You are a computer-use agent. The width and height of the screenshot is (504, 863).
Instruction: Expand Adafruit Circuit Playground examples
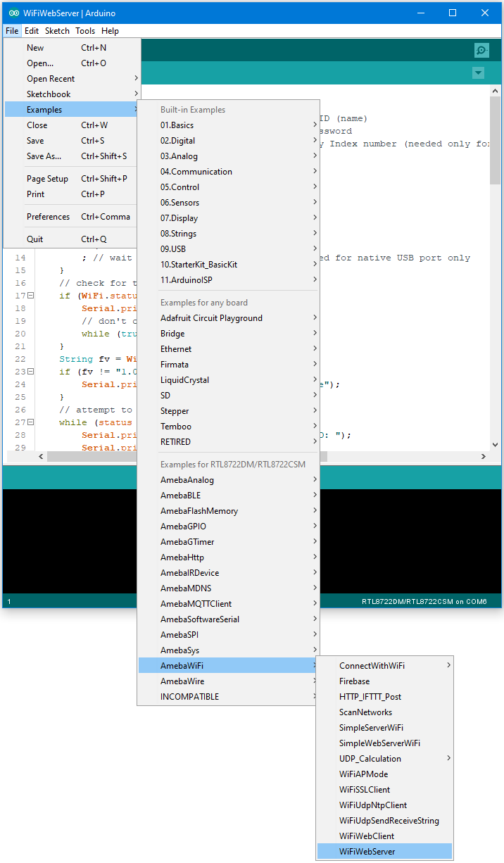pos(229,318)
